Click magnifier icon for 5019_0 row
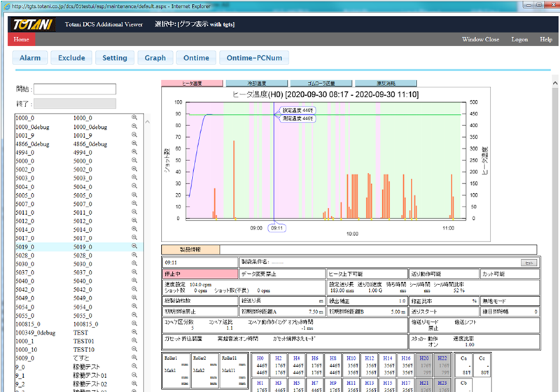 [134, 247]
